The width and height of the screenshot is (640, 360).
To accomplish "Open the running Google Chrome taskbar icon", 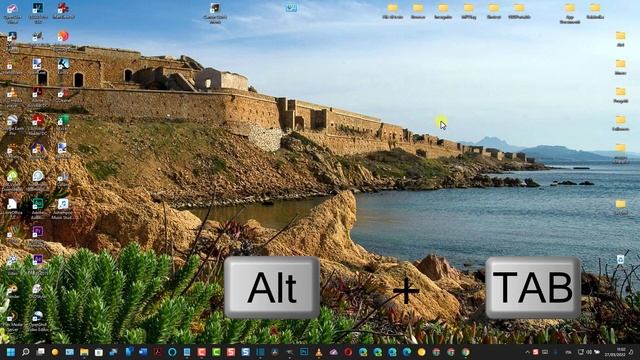I will click(x=465, y=352).
